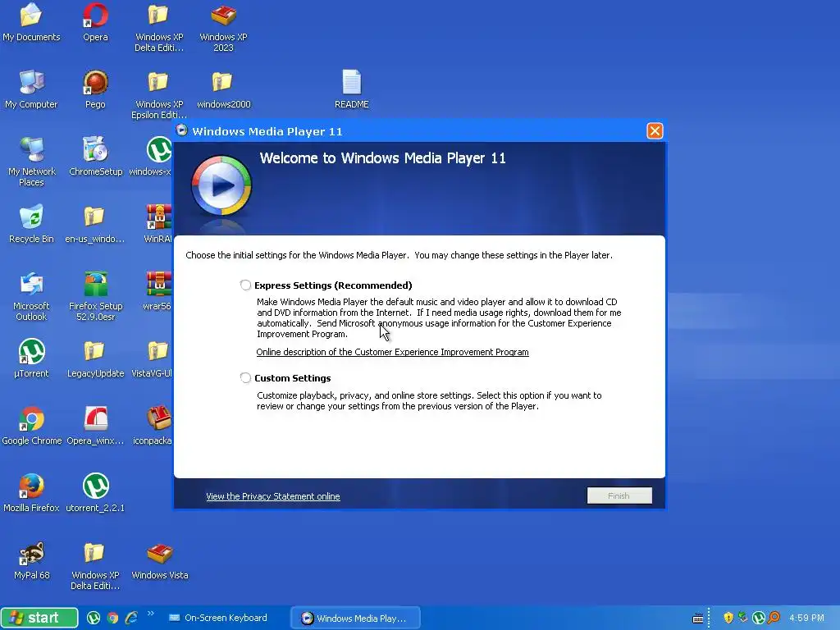Close the Windows Media Player 11 dialog
This screenshot has height=630, width=840.
655,130
